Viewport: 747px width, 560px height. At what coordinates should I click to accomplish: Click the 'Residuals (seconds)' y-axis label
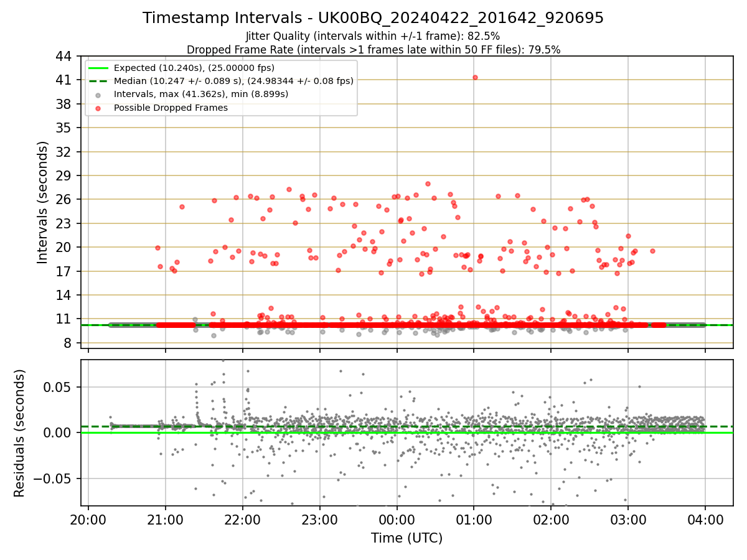pyautogui.click(x=20, y=433)
